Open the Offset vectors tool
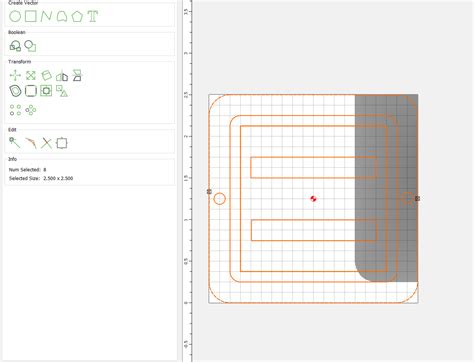The image size is (474, 362). 15,91
